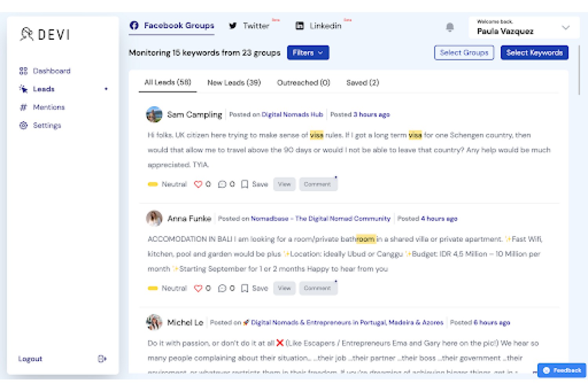Click the "6 hours ago" timestamp

pyautogui.click(x=492, y=322)
